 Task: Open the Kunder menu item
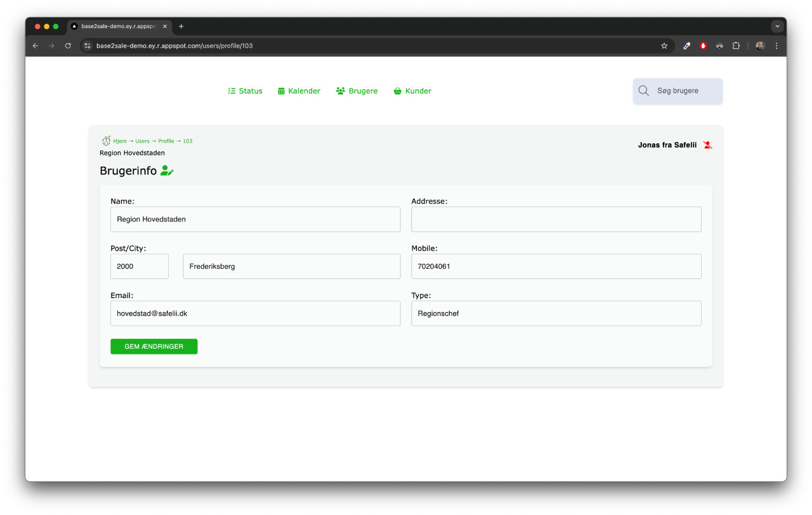pos(412,91)
